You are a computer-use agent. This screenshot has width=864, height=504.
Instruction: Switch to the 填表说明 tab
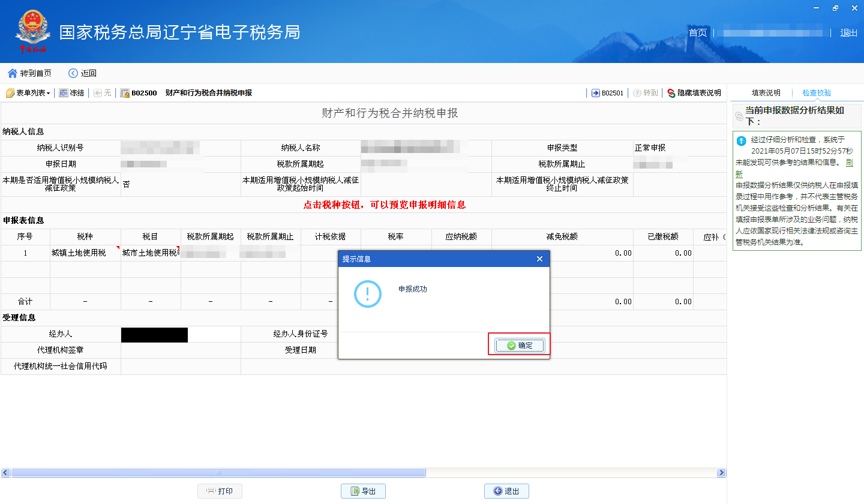[x=766, y=93]
